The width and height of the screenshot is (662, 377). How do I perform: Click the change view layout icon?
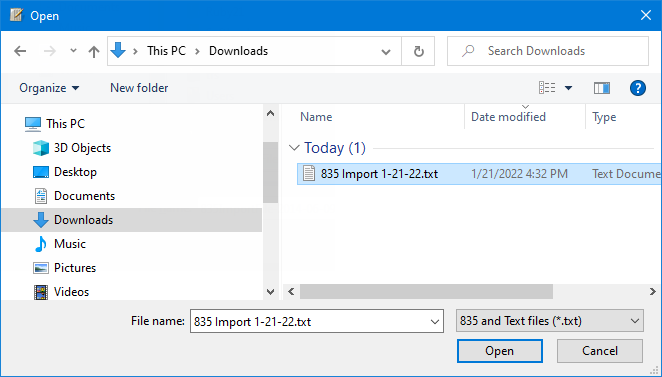coord(547,88)
